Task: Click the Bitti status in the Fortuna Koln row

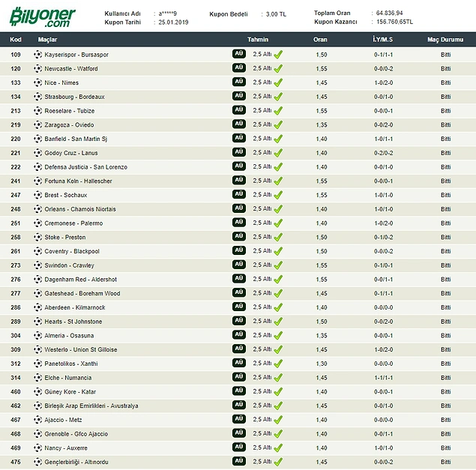Action: [x=446, y=181]
